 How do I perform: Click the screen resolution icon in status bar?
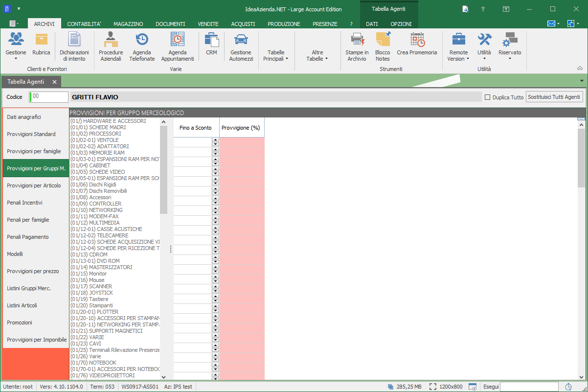point(433,387)
